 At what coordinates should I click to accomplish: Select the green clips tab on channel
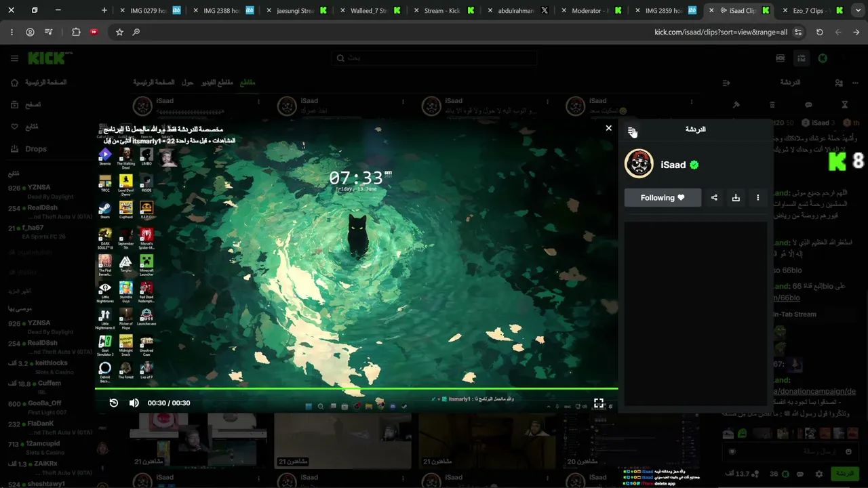248,83
